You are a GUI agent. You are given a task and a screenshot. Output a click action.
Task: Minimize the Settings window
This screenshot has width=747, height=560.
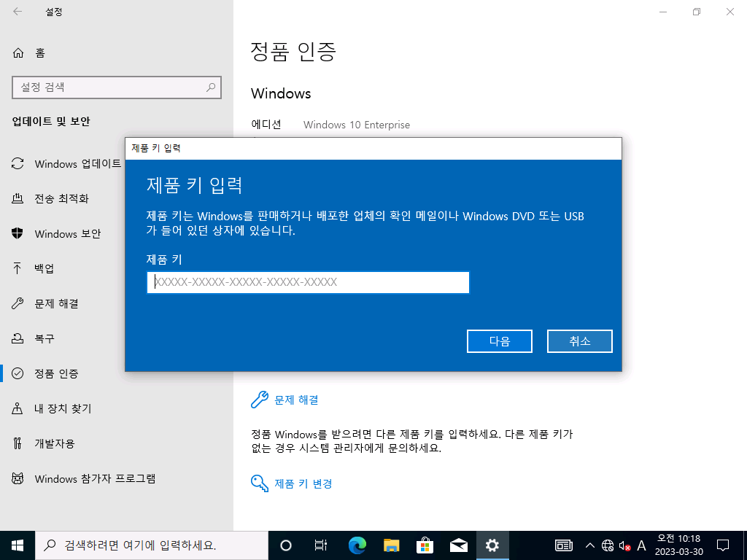[x=662, y=12]
